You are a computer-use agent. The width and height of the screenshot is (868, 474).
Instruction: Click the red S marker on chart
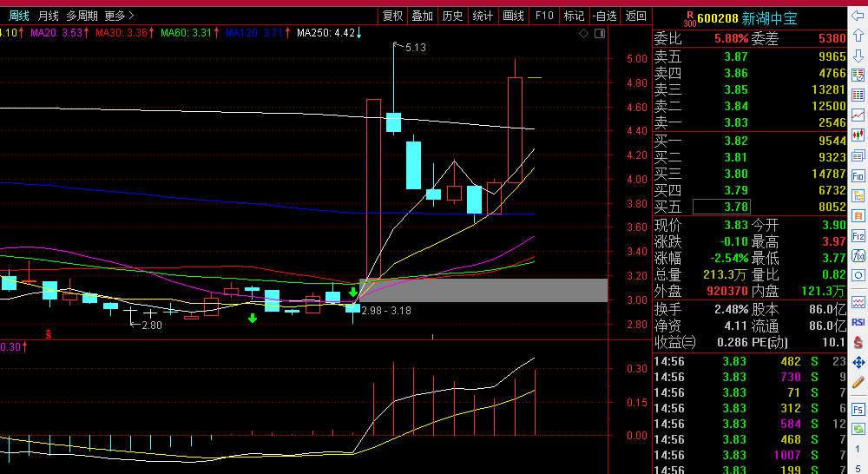coord(49,334)
